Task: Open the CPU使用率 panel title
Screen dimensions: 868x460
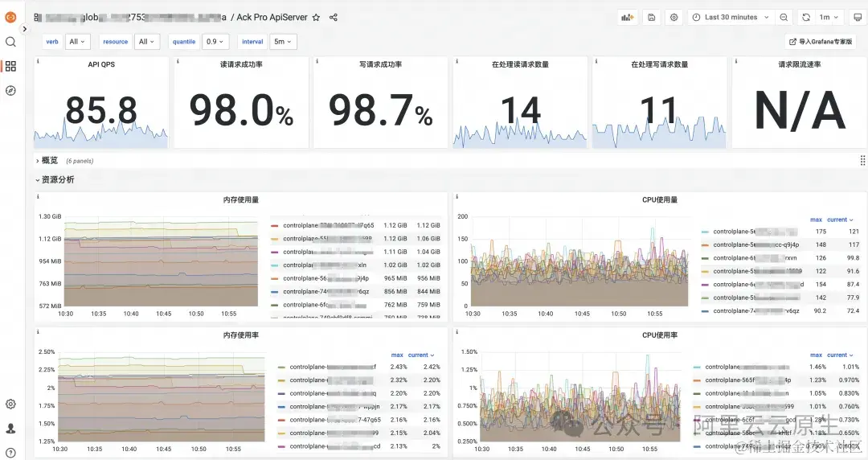Action: [659, 335]
